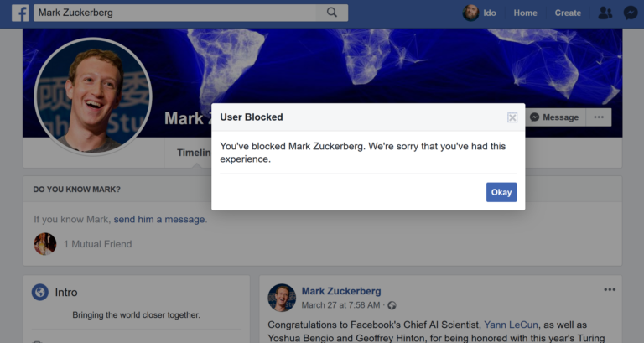Click the post author's avatar thumbnail

pos(282,298)
